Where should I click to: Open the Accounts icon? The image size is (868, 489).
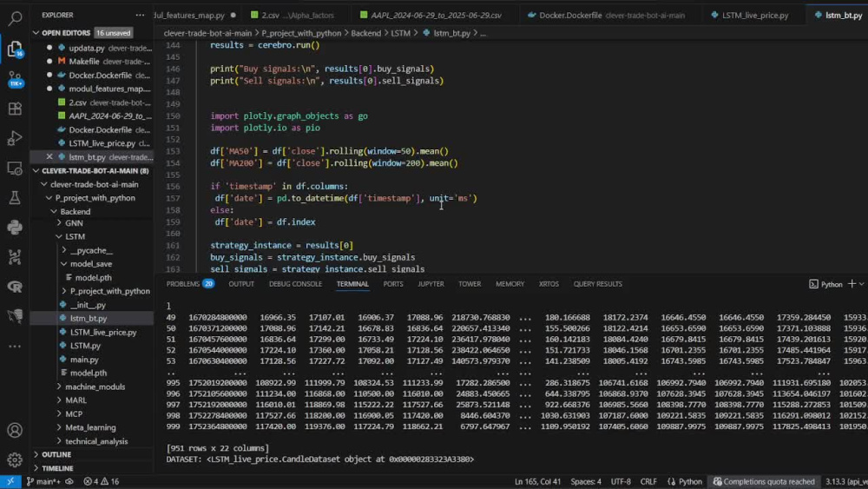(15, 430)
